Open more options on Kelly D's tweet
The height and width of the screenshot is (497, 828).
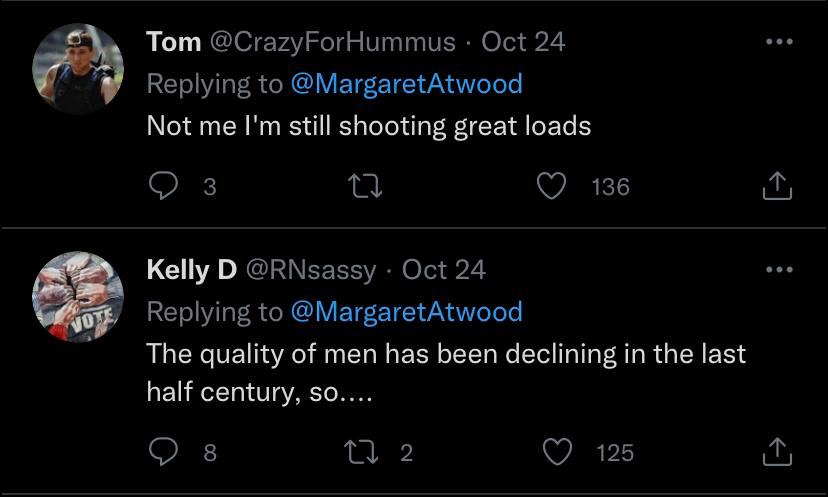[x=777, y=270]
